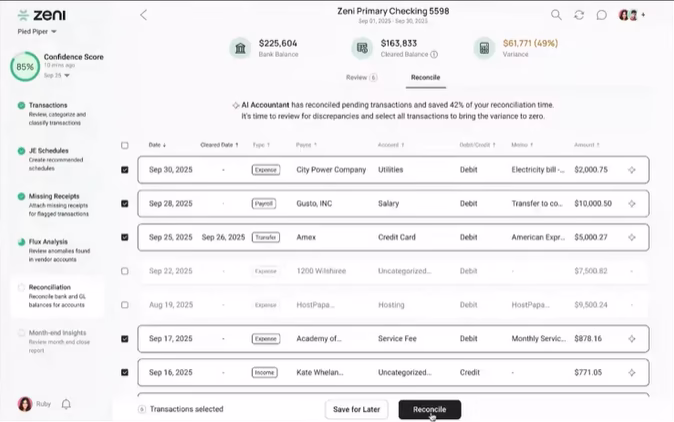Click the black Reconcile button
The height and width of the screenshot is (422, 674).
[429, 409]
